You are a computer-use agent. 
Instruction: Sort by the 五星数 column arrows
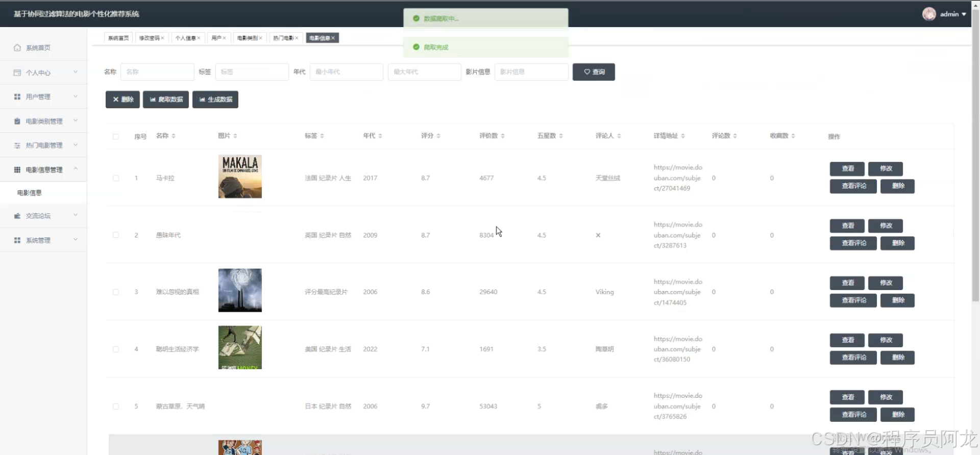(561, 136)
